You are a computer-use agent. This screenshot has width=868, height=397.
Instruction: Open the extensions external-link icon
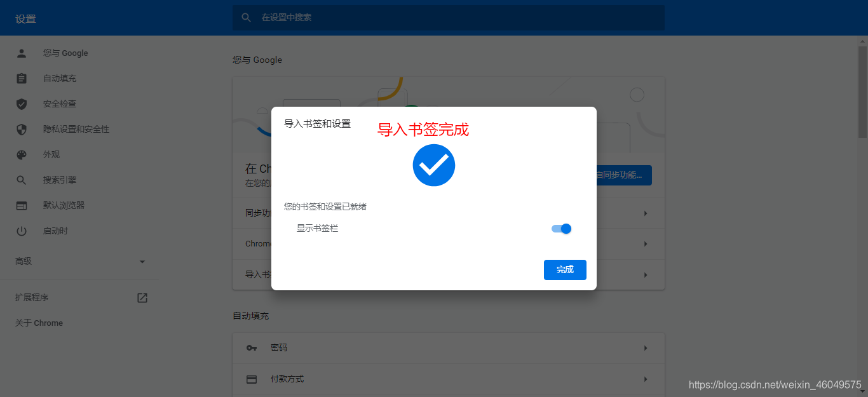[x=142, y=298]
